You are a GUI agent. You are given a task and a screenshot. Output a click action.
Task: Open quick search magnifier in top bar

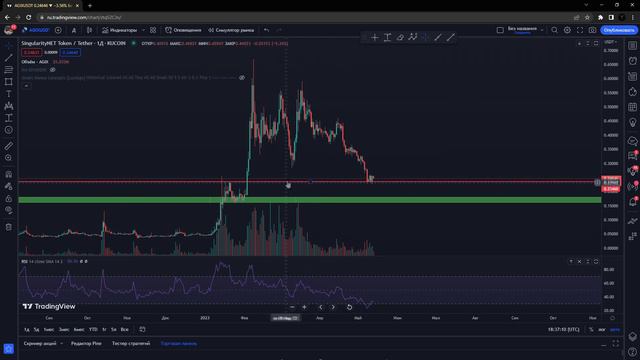pyautogui.click(x=554, y=30)
